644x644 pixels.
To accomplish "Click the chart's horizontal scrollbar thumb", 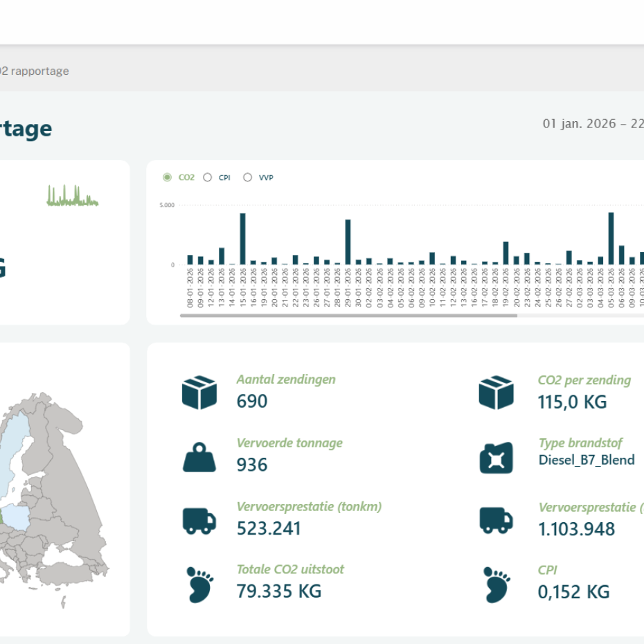I will [x=348, y=316].
